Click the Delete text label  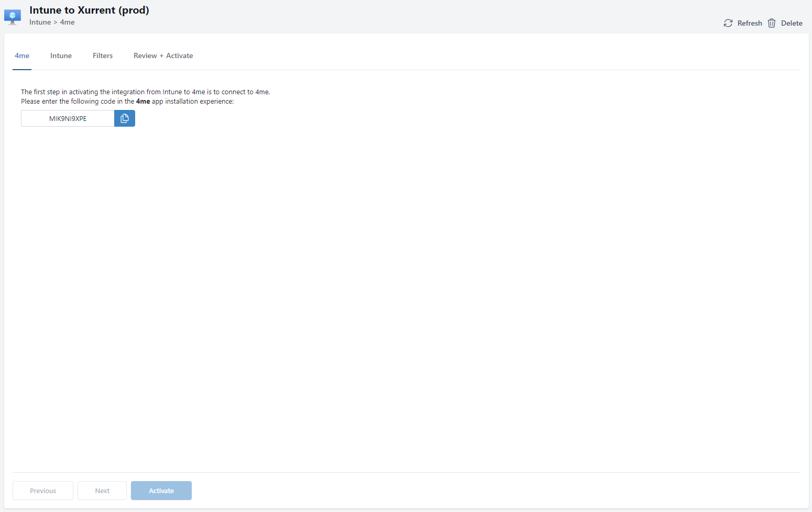(791, 23)
